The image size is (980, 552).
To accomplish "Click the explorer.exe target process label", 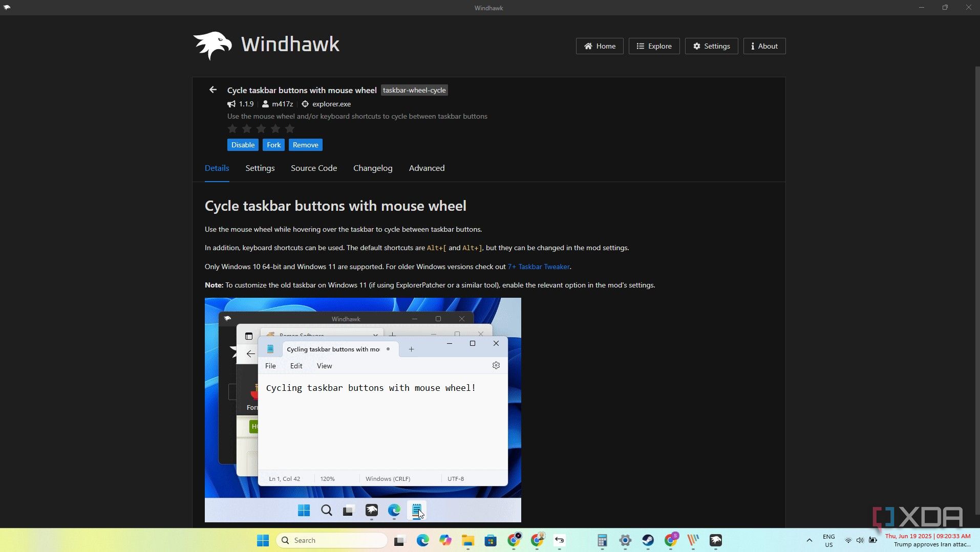I will point(331,104).
